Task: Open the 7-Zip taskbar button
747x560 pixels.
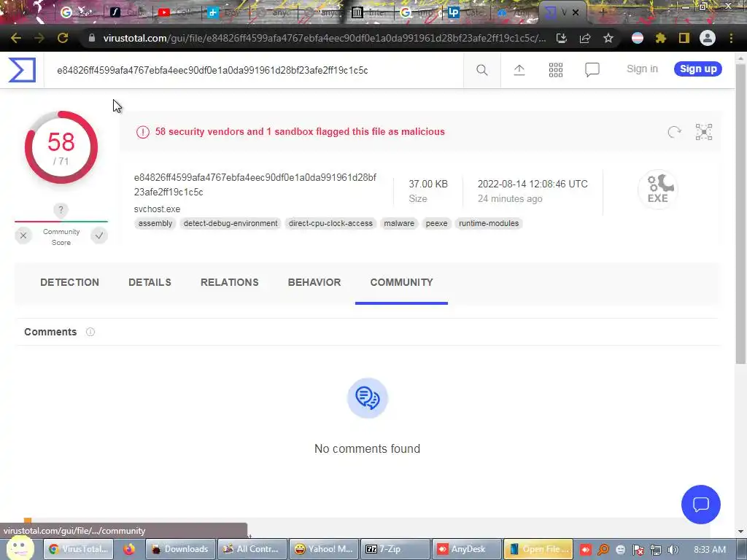Action: click(395, 549)
